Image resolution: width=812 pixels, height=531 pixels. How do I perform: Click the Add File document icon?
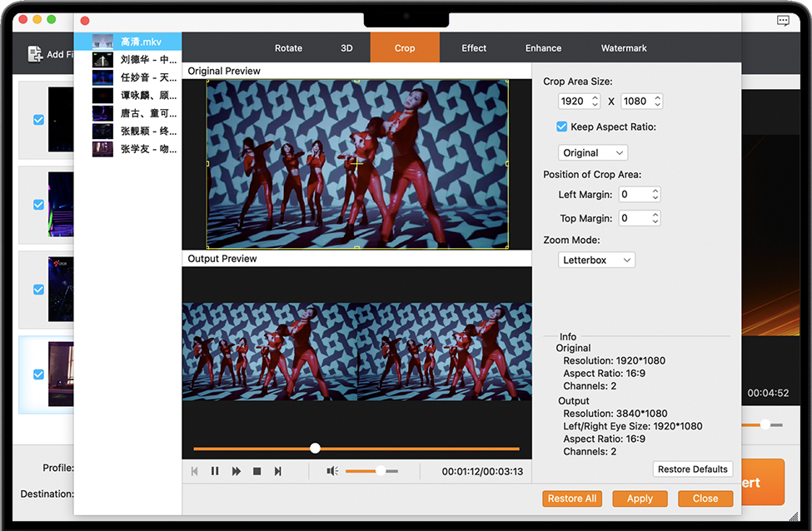pos(35,54)
